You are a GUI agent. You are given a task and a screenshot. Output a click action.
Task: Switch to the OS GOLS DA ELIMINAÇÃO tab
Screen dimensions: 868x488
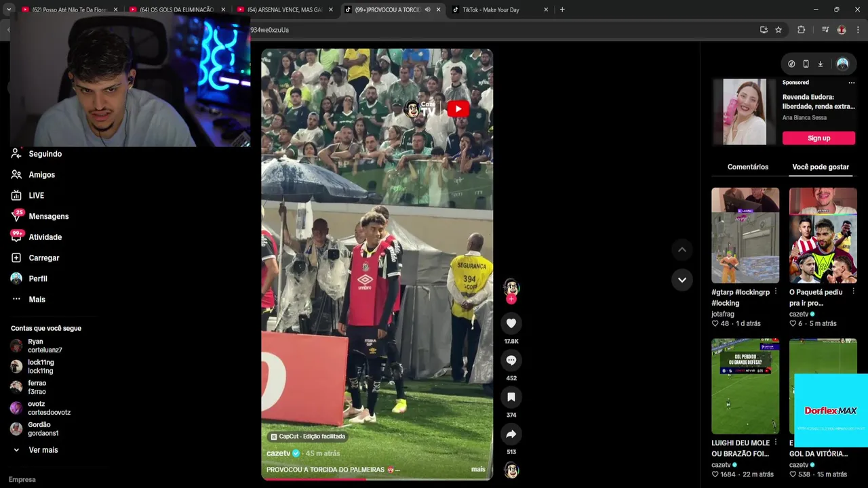(x=176, y=9)
